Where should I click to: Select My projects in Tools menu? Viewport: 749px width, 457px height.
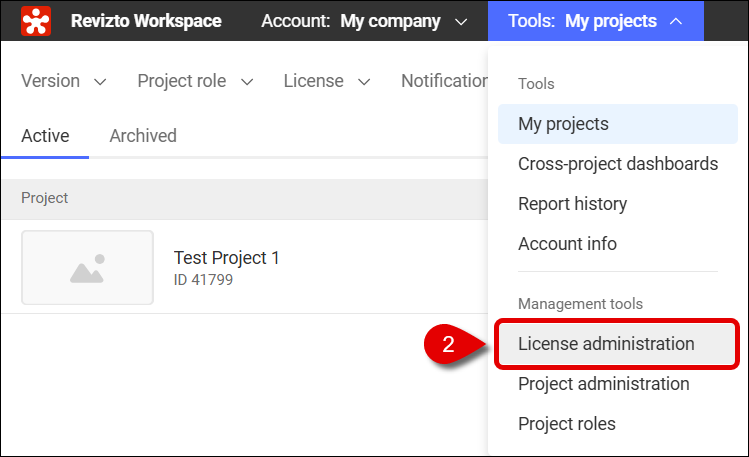[x=618, y=124]
